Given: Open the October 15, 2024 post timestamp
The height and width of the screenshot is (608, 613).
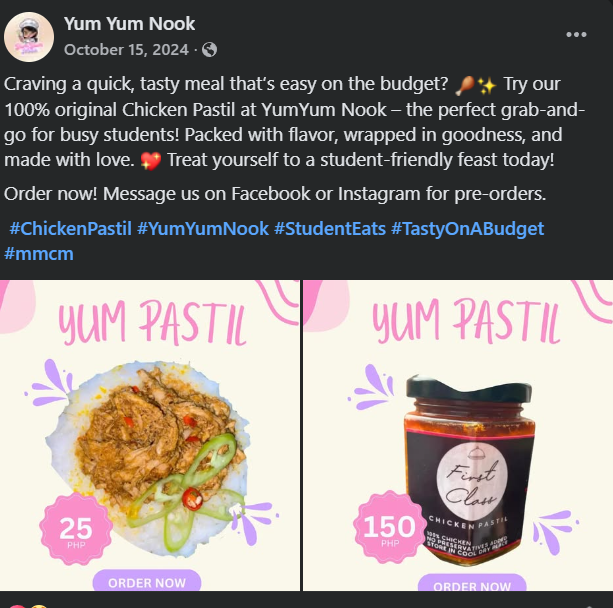Looking at the screenshot, I should pyautogui.click(x=126, y=50).
